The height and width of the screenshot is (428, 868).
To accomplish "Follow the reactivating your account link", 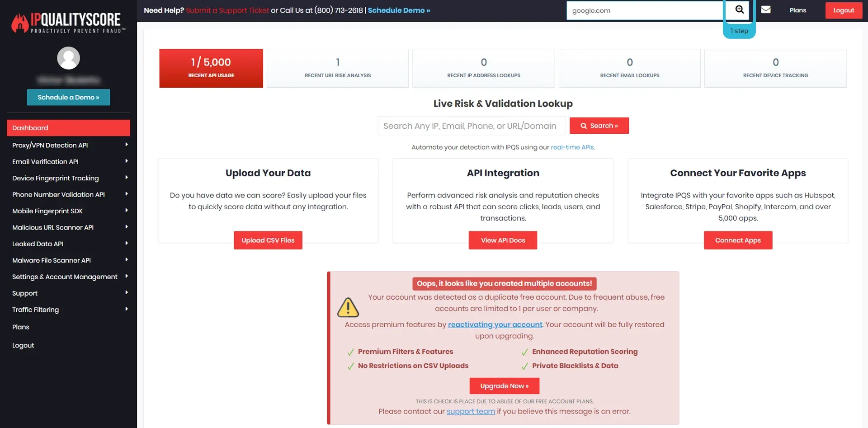I will [495, 325].
